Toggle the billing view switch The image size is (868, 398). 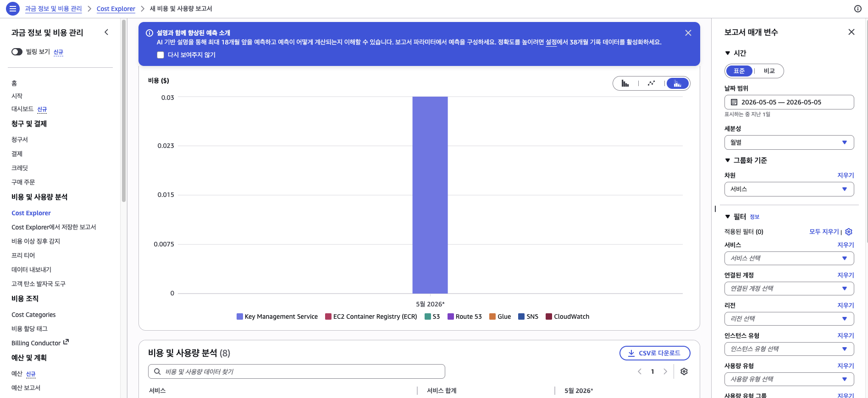[x=17, y=52]
